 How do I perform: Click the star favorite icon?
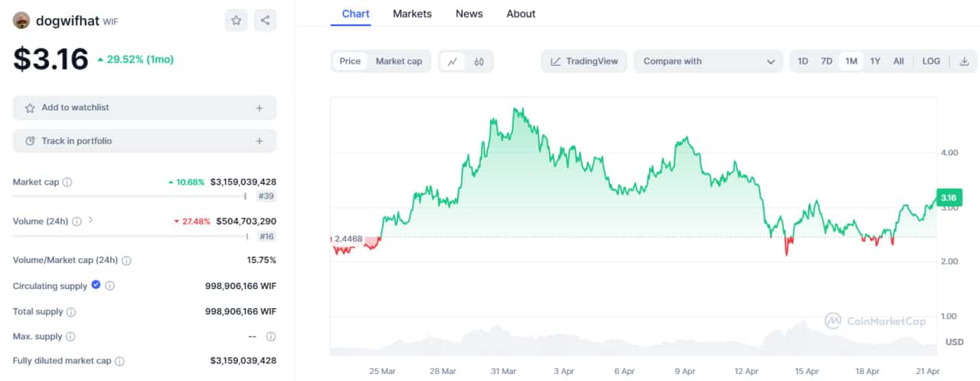tap(237, 20)
